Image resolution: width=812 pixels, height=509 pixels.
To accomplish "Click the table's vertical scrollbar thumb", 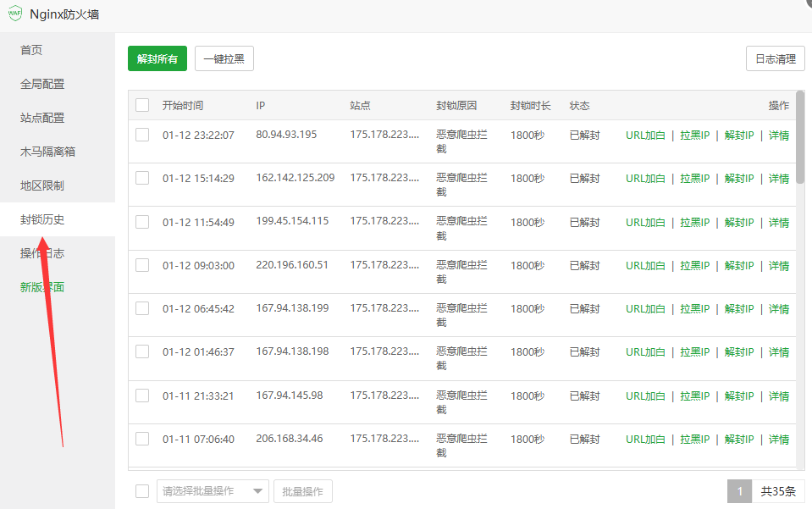I will (x=800, y=137).
